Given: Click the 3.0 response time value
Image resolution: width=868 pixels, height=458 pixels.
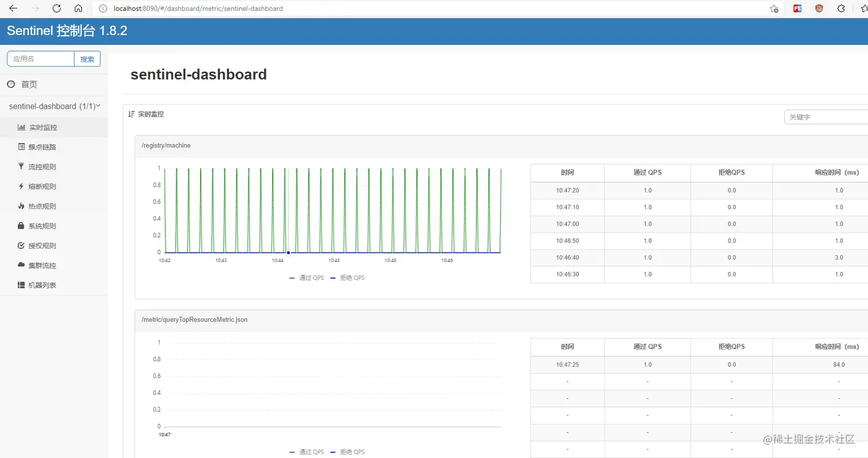Looking at the screenshot, I should (839, 257).
